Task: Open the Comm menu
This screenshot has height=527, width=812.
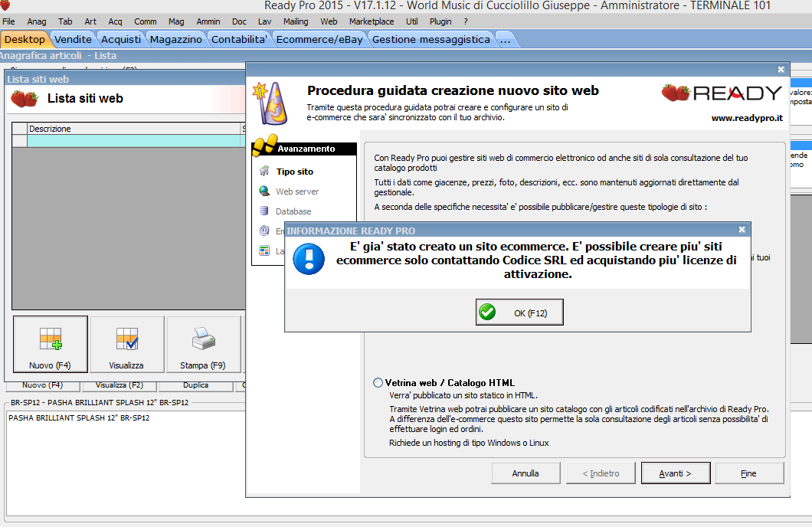Action: pos(145,21)
